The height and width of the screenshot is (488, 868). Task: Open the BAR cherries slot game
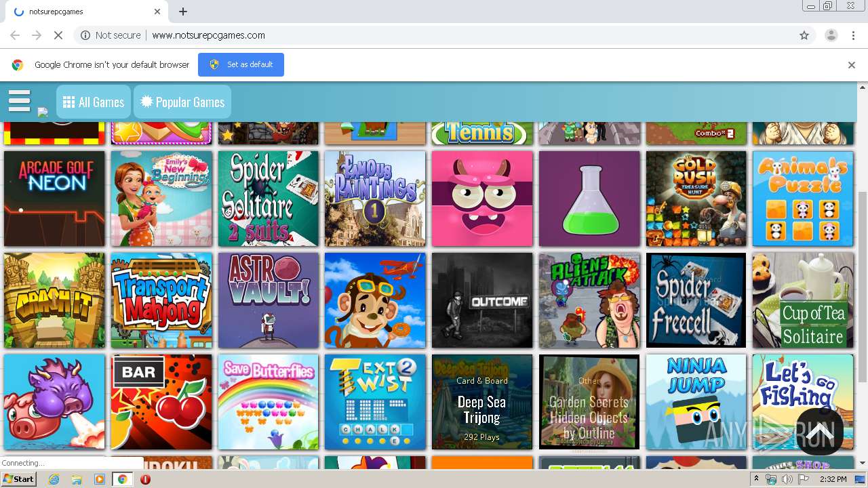point(161,402)
